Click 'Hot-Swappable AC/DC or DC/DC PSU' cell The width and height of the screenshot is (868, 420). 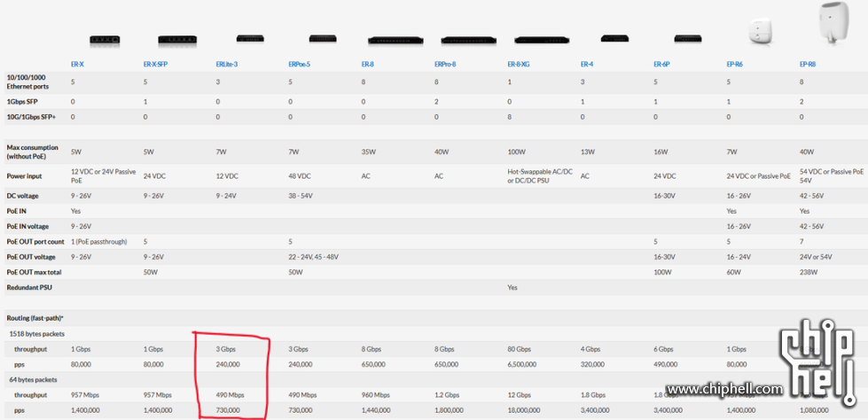pos(541,176)
